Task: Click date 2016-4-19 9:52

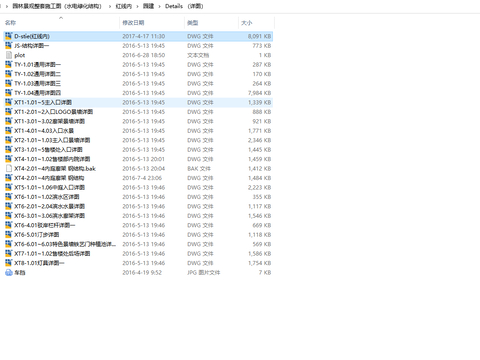Action: tap(142, 272)
